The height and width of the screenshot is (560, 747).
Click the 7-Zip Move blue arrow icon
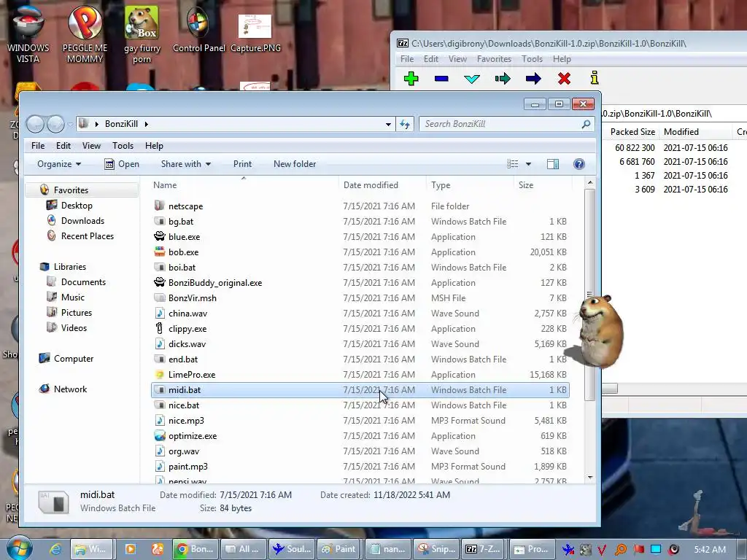533,79
